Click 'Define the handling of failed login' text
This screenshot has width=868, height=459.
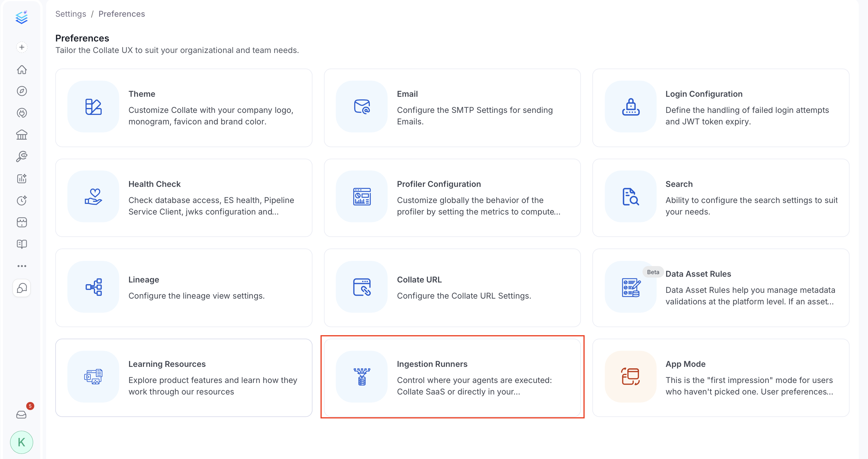(x=747, y=116)
